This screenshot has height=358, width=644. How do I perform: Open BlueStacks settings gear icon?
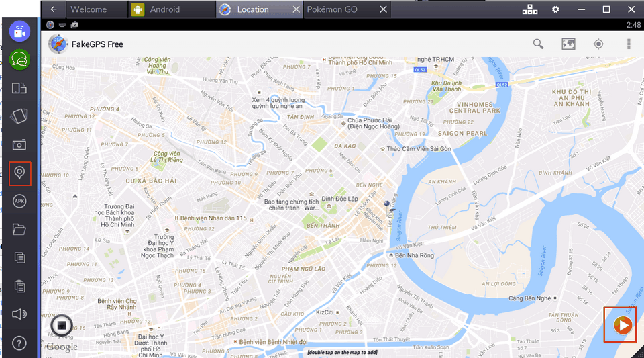(555, 9)
